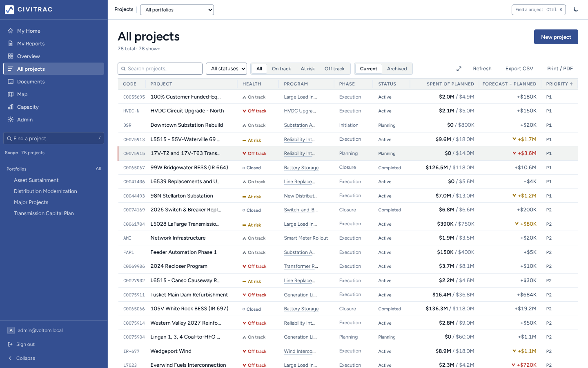The height and width of the screenshot is (368, 588).
Task: Open Map via its map icon
Action: pyautogui.click(x=11, y=94)
